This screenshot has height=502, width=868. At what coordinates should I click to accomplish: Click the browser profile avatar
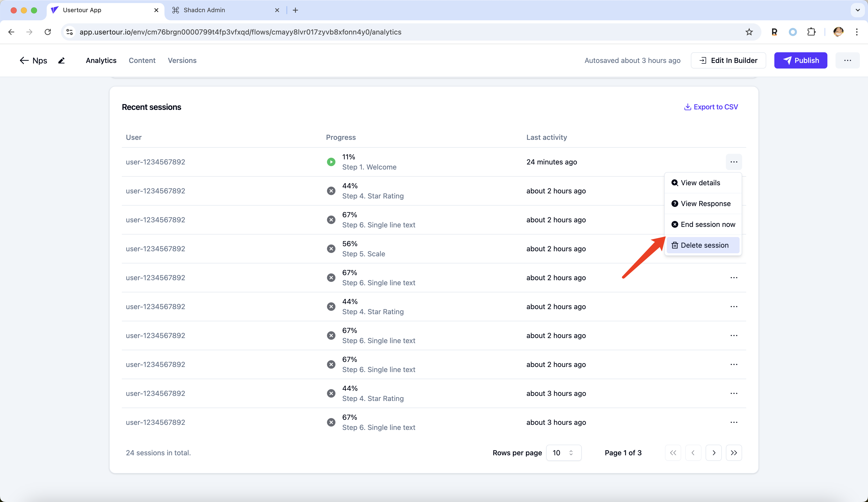(x=838, y=32)
